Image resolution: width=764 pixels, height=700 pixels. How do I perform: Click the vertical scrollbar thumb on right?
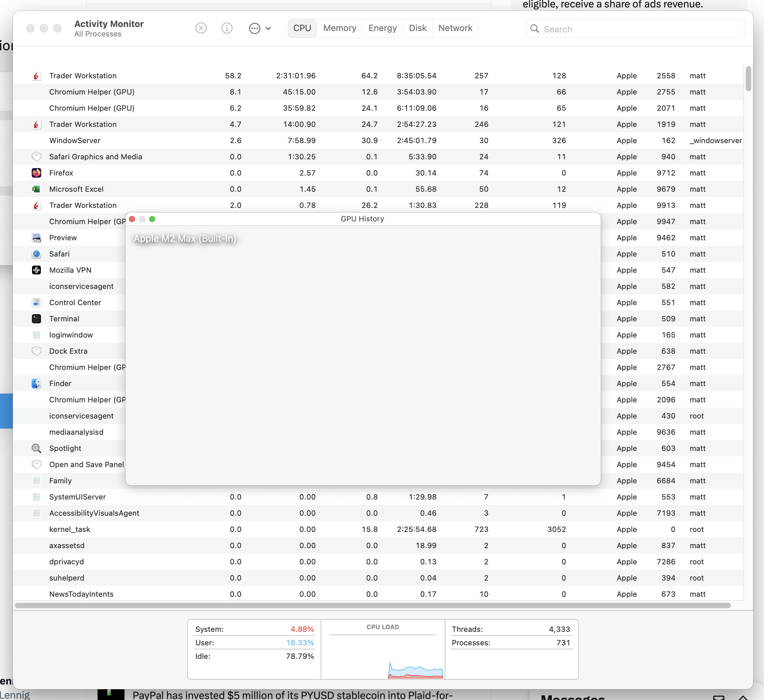point(748,79)
